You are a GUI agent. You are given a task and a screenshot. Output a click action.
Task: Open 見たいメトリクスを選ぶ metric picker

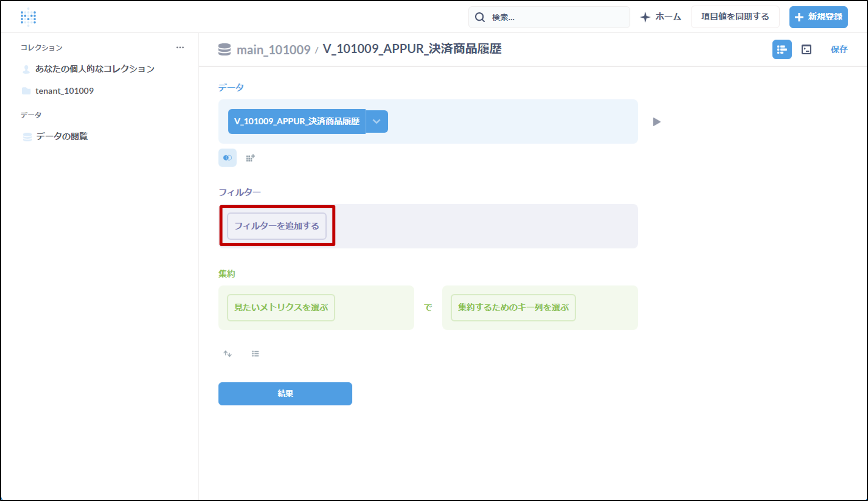[281, 307]
